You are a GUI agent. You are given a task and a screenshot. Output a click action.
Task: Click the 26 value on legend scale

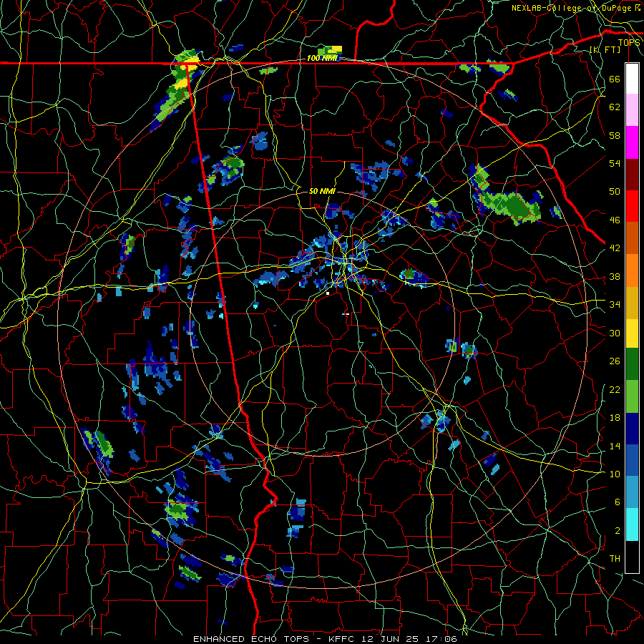[x=615, y=361]
